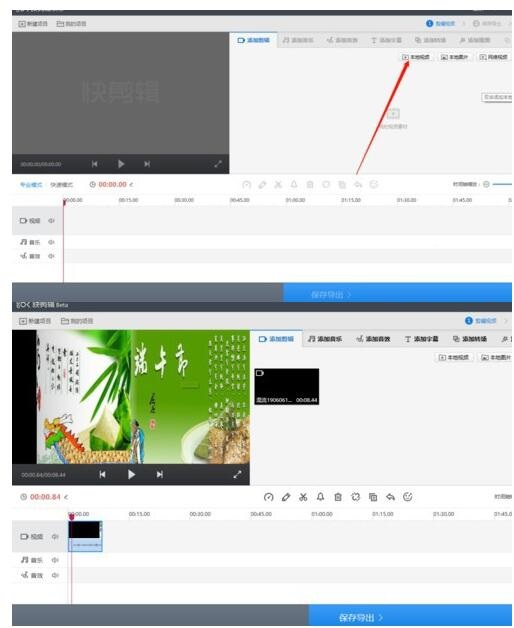Select the 添加剪辑 tab in lower window

point(276,339)
